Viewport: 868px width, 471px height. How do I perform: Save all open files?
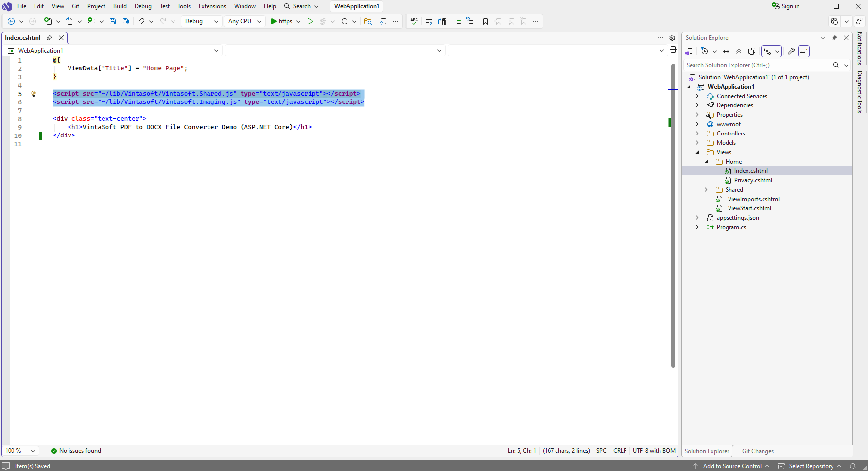pyautogui.click(x=126, y=21)
